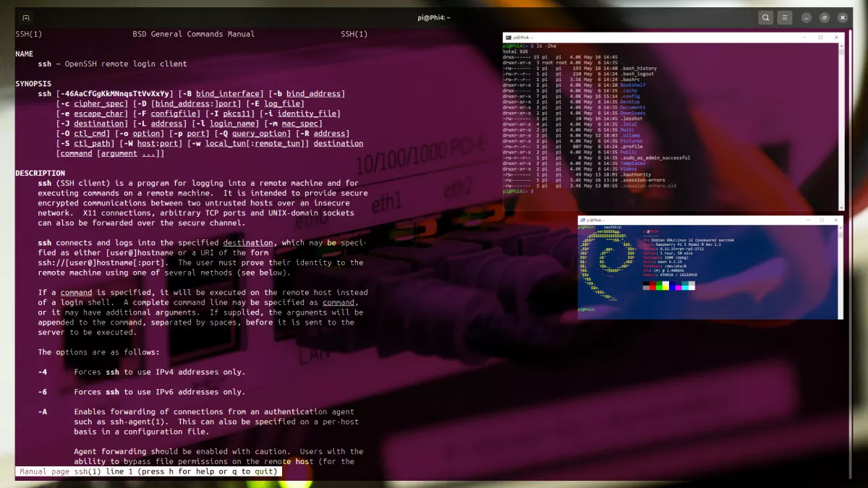Click the underlined identity_file argument
868x488 pixels.
pyautogui.click(x=307, y=114)
